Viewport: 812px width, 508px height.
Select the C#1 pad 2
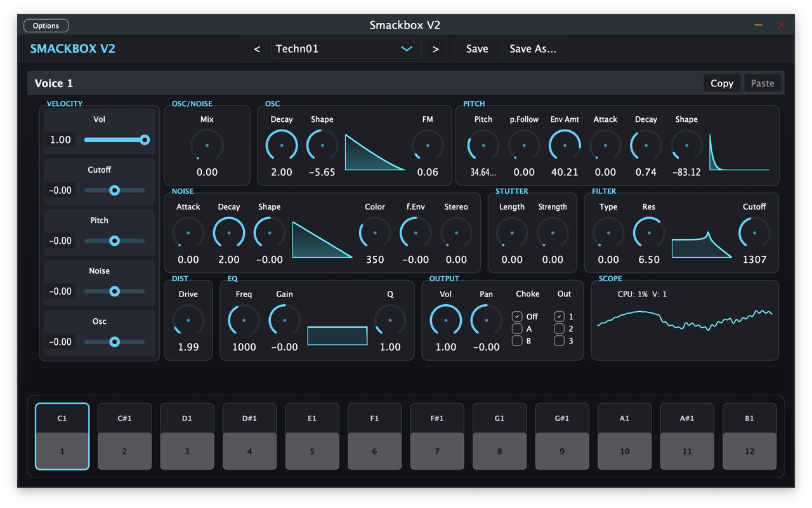(x=124, y=436)
